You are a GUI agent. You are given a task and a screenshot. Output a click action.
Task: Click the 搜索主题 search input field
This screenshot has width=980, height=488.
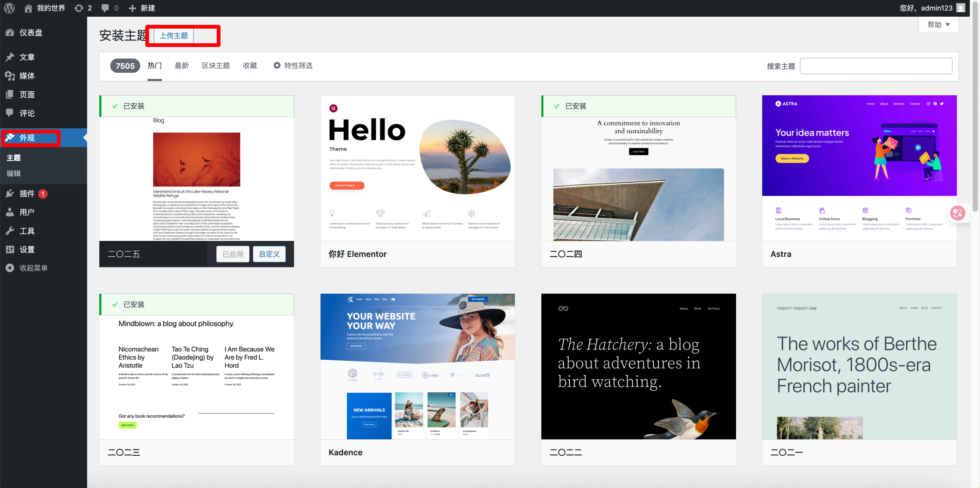click(876, 66)
